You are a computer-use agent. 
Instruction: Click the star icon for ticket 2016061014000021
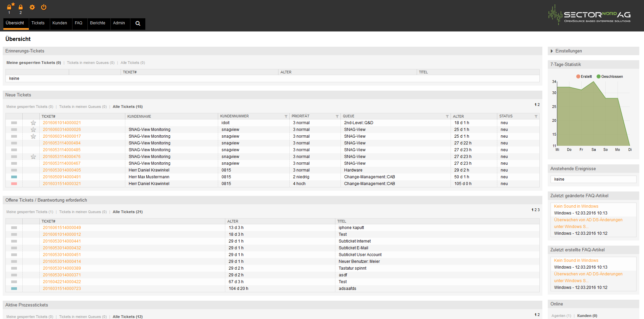[x=33, y=123]
